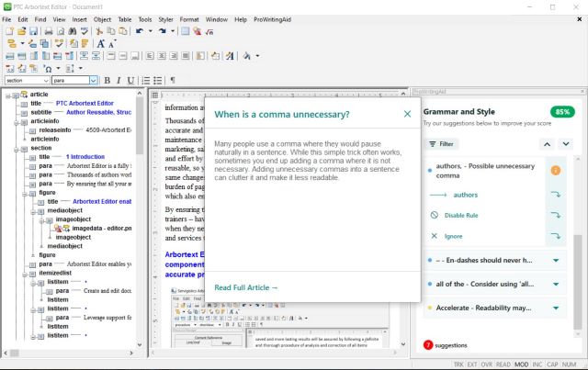The height and width of the screenshot is (370, 588).
Task: Toggle OVR overtype mode in status bar
Action: tap(487, 364)
